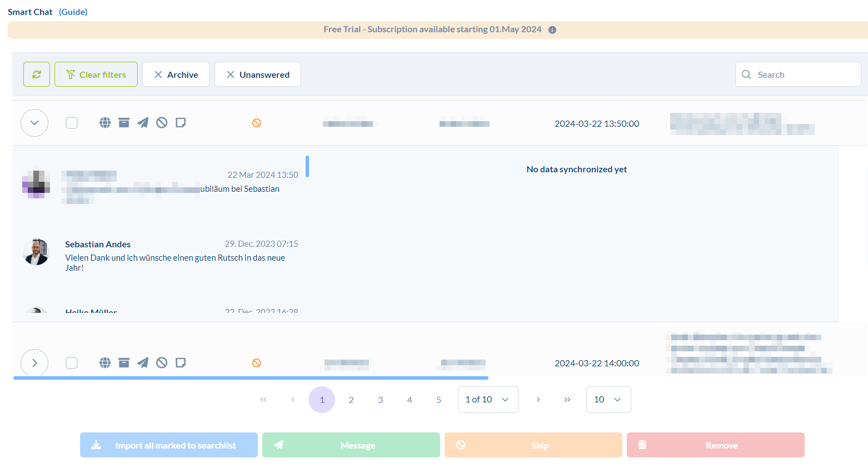The image size is (868, 468).
Task: Click the blue horizontal scrollbar under the table
Action: click(x=251, y=378)
